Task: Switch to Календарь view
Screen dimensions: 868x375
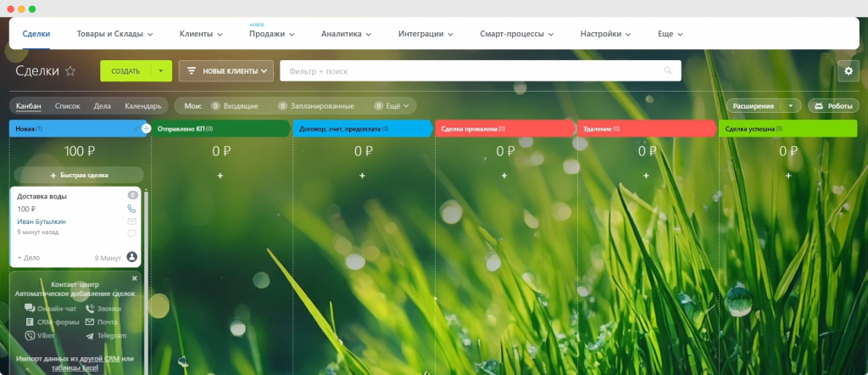Action: tap(142, 106)
